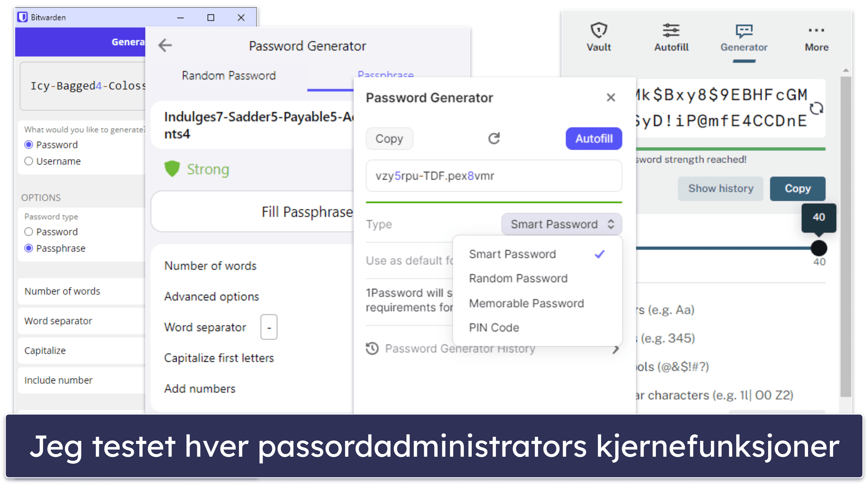Close the Bitwarden window

pyautogui.click(x=241, y=17)
